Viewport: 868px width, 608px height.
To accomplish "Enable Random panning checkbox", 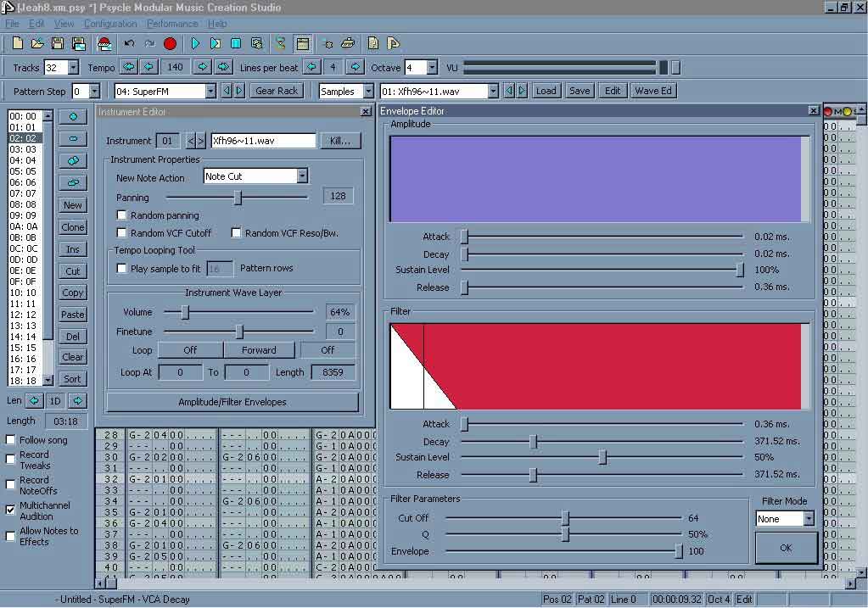I will click(122, 215).
